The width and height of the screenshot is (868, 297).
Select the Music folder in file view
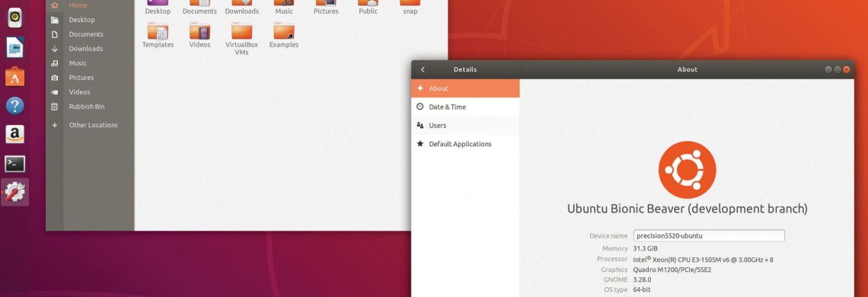[284, 7]
